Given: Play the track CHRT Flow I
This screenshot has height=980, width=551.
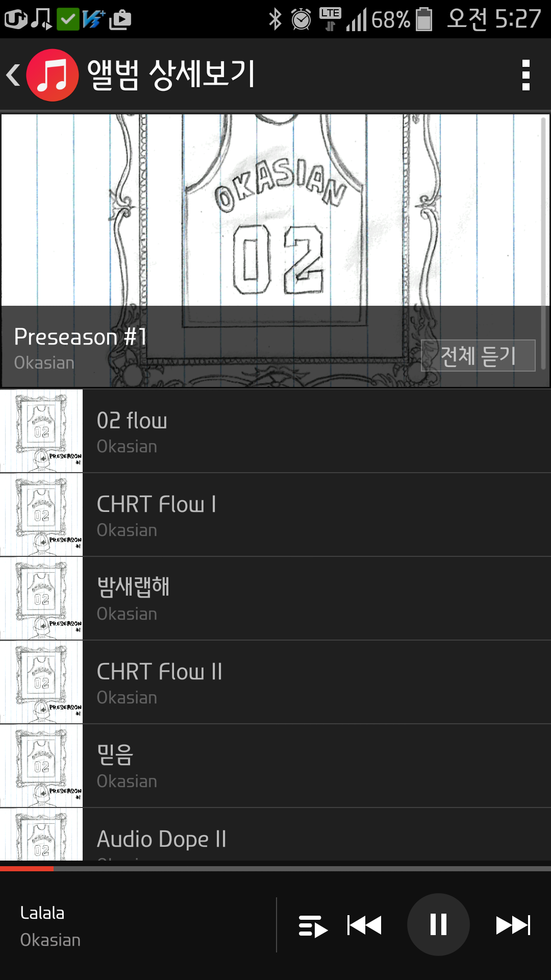Looking at the screenshot, I should (316, 515).
